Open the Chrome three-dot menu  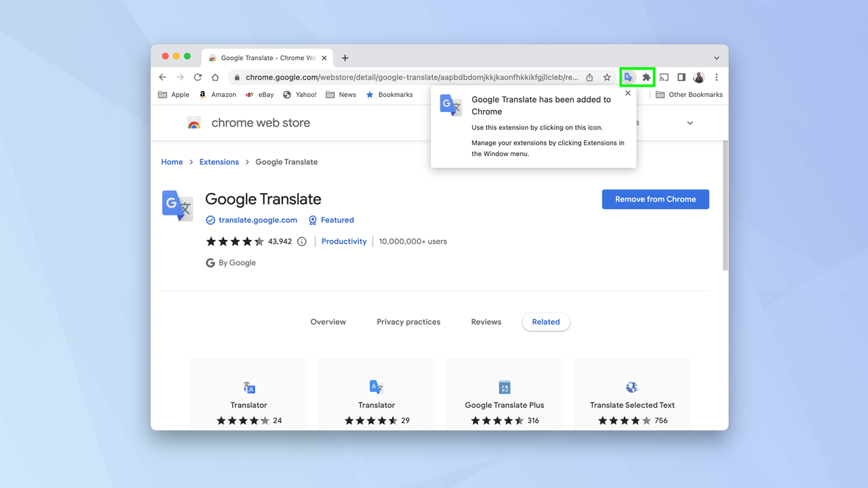(716, 77)
